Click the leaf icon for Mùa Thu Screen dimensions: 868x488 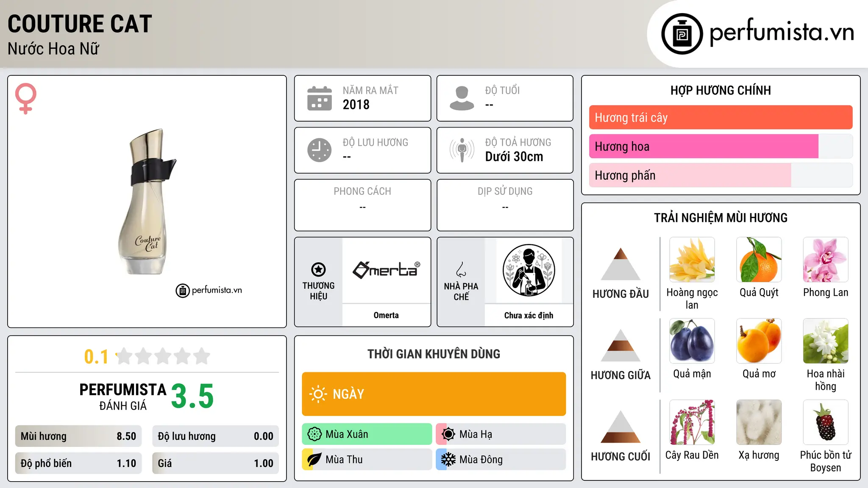point(314,460)
